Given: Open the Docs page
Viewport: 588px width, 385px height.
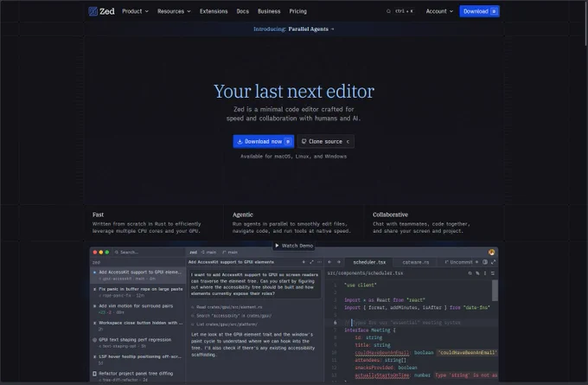Looking at the screenshot, I should (x=243, y=11).
